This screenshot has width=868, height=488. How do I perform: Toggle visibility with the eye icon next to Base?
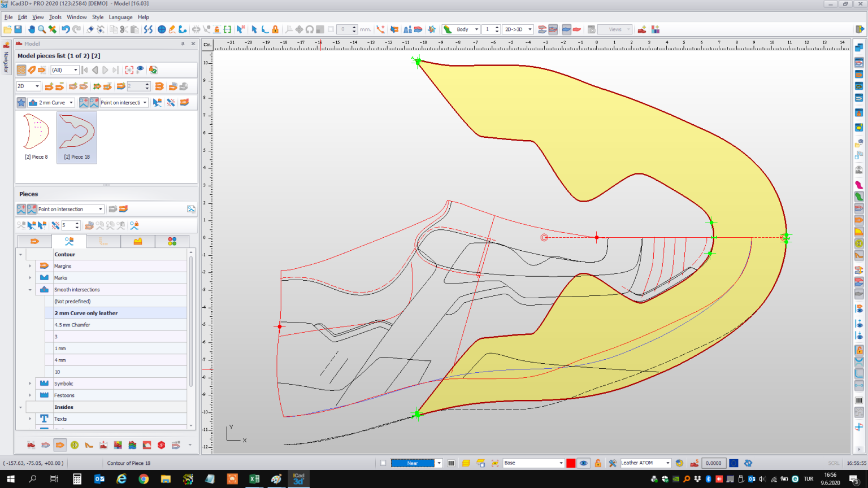[x=584, y=463]
